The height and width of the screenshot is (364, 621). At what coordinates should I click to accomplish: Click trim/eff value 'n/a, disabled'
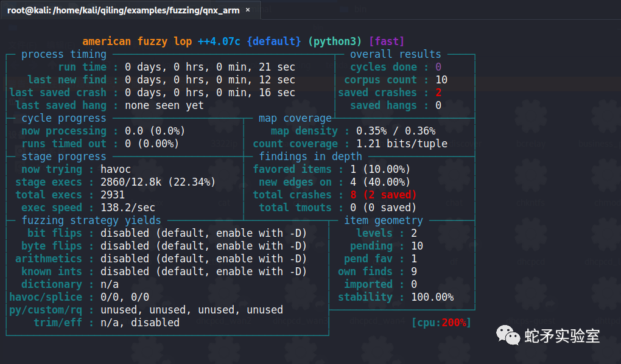click(x=140, y=323)
